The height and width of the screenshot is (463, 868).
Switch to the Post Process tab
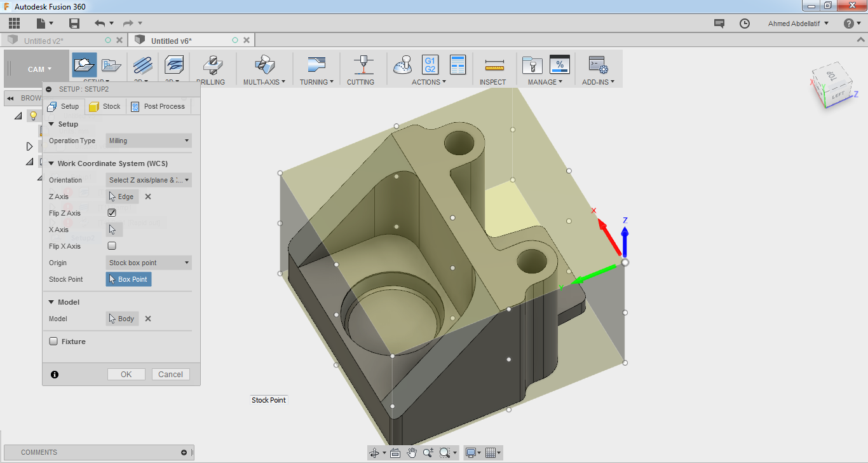[x=158, y=106]
